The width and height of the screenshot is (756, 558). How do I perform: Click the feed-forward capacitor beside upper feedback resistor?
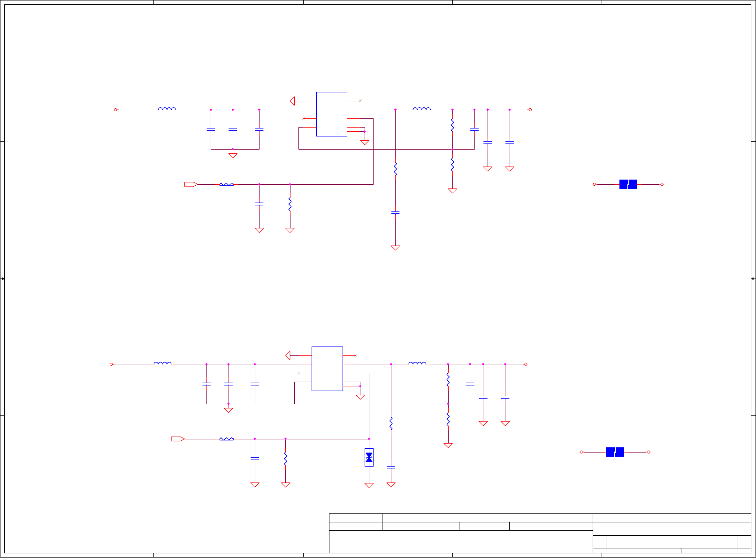click(474, 129)
